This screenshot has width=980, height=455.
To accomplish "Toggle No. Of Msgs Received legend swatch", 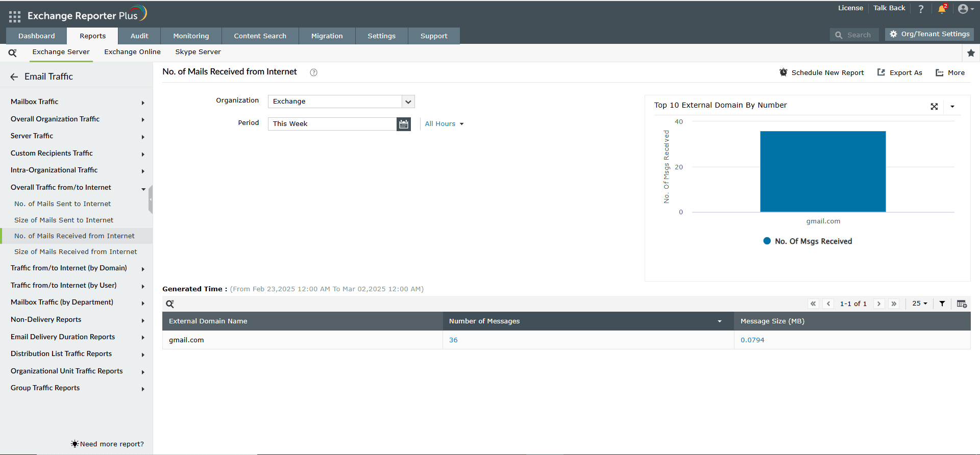I will tap(767, 241).
